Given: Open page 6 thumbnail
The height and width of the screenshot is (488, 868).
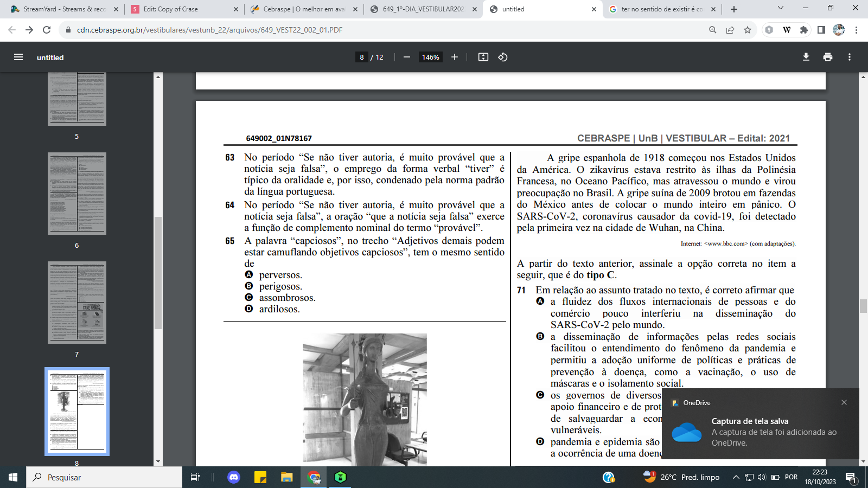Looking at the screenshot, I should click(x=77, y=194).
